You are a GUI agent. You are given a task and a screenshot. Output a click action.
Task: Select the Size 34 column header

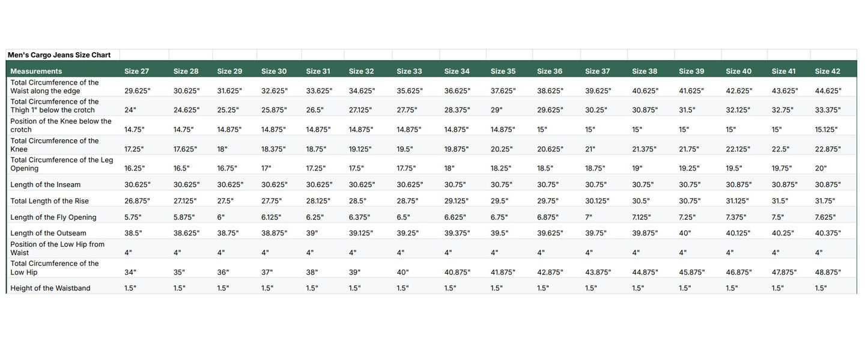(457, 71)
